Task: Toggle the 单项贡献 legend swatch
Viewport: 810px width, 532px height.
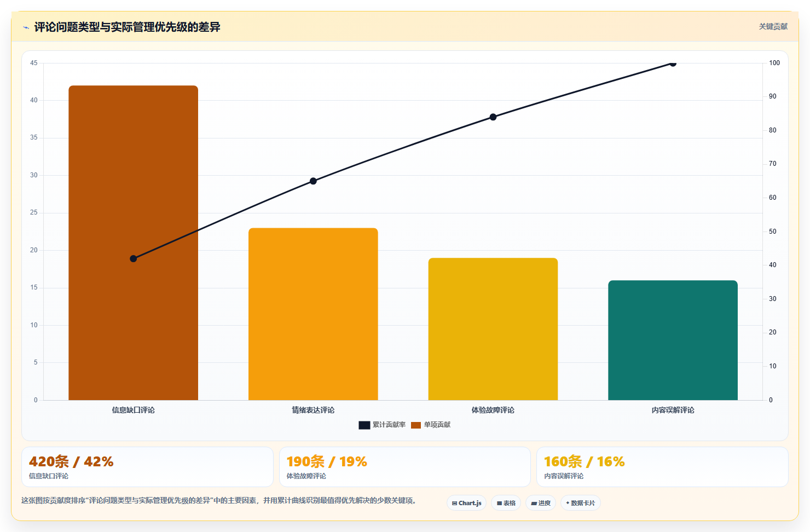Action: pos(416,425)
